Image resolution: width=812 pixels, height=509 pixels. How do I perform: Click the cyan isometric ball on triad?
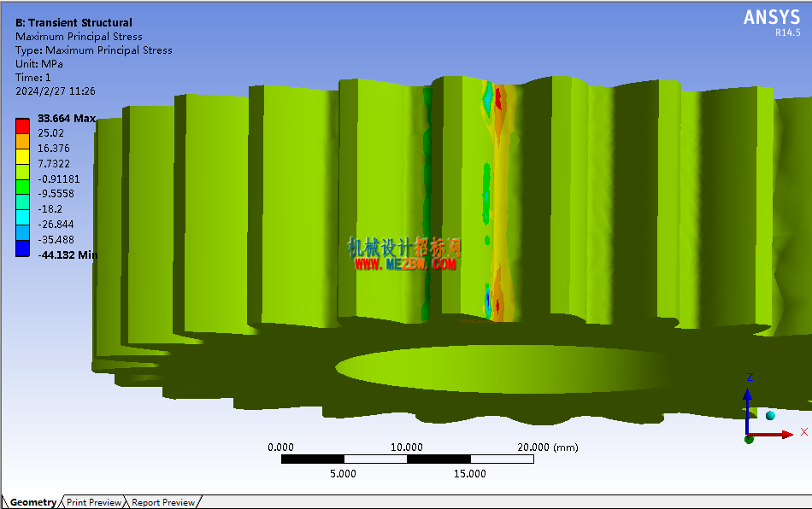[771, 415]
